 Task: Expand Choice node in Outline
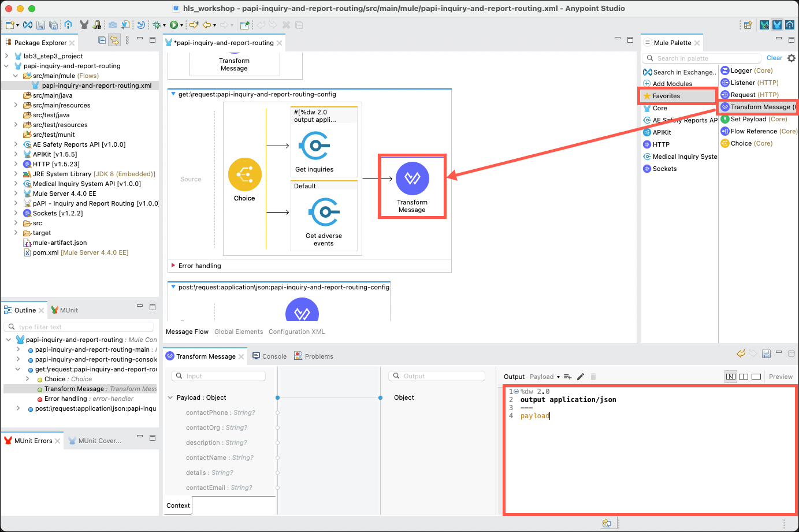pyautogui.click(x=27, y=379)
